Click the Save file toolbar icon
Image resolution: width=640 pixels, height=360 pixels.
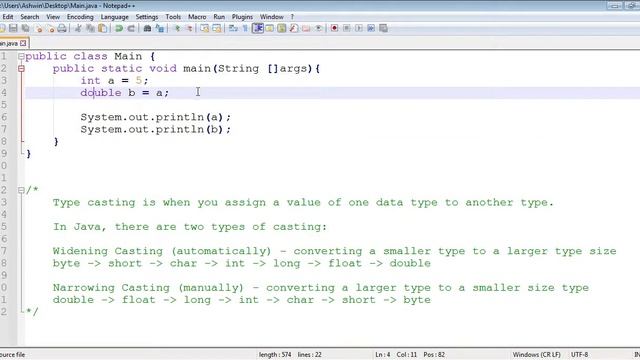pos(13,28)
